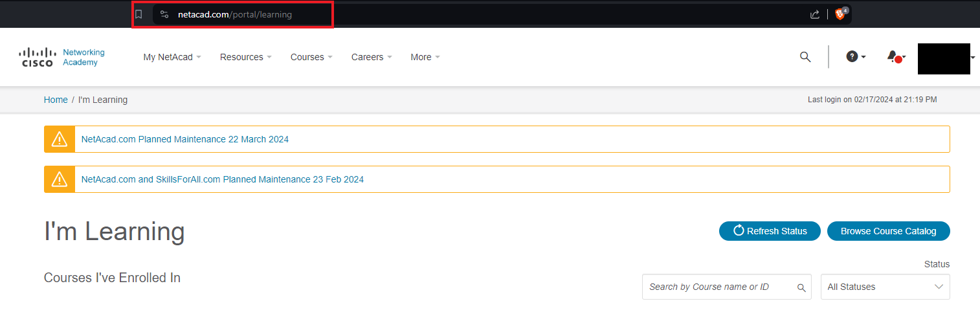Open the notifications bell
The height and width of the screenshot is (310, 980).
(x=896, y=57)
